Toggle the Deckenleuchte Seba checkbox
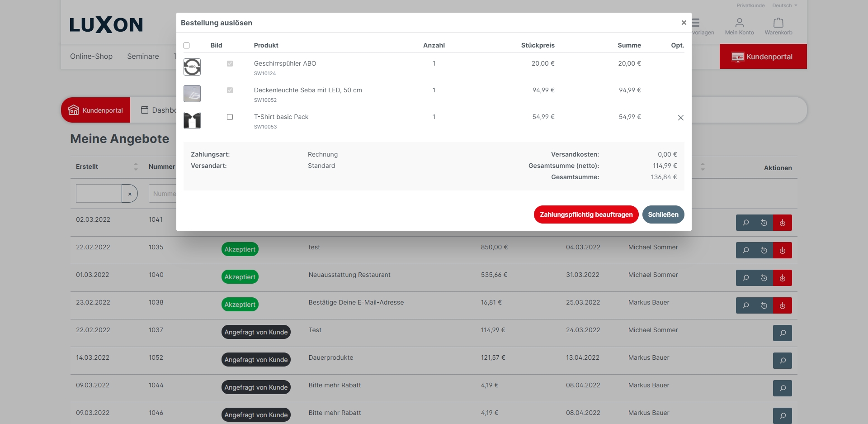 [230, 91]
